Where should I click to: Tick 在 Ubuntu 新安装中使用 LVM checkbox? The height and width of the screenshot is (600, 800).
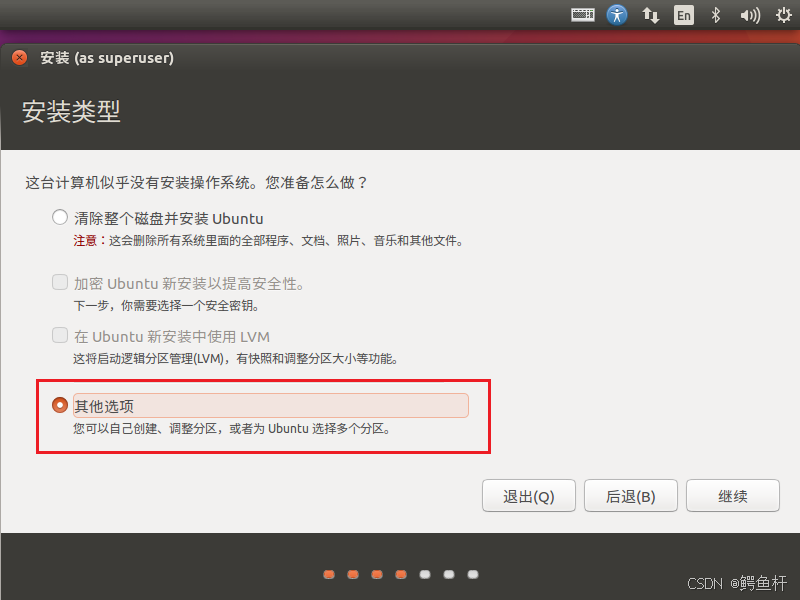(x=60, y=335)
